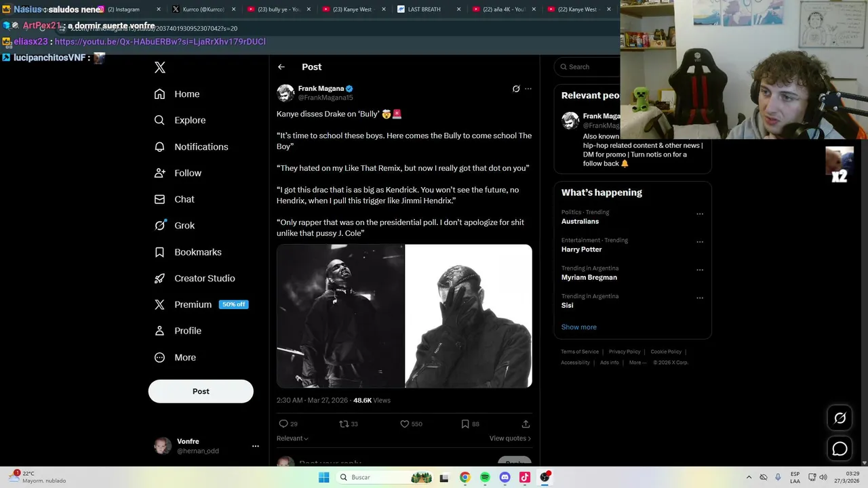Expand the More footer menu

coord(637,363)
